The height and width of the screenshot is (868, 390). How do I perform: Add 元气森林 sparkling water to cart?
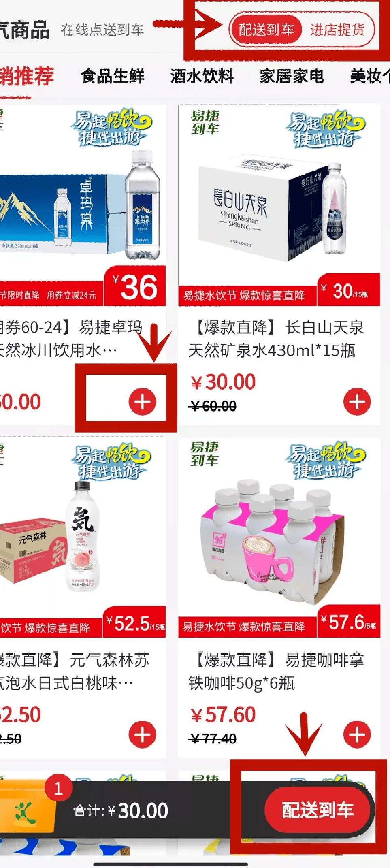[142, 734]
